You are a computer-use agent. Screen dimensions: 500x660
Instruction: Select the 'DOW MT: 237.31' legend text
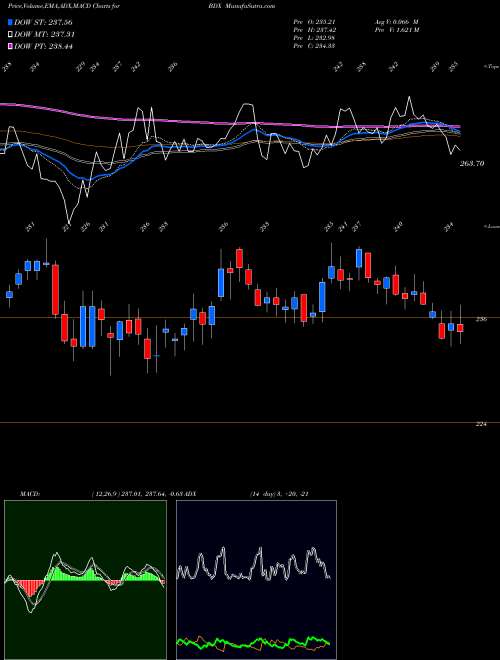point(44,34)
